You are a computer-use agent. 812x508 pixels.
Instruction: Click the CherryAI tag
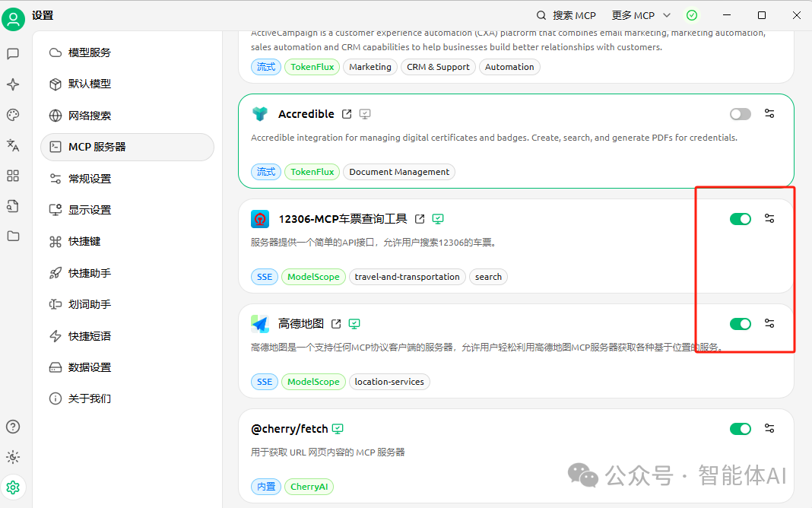pyautogui.click(x=309, y=487)
